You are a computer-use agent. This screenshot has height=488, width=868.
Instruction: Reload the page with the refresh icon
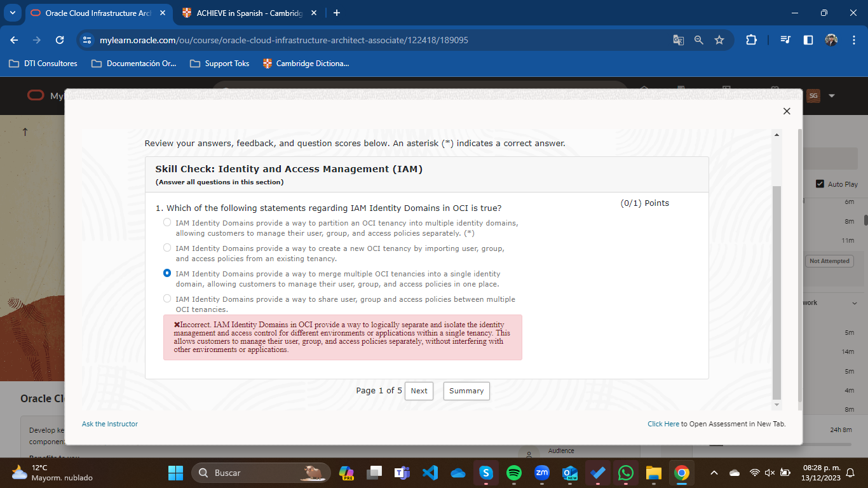click(60, 40)
